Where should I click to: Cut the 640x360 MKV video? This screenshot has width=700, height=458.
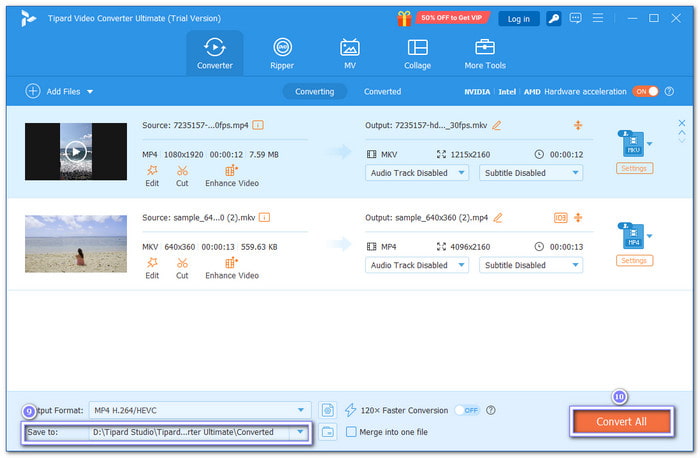click(x=182, y=269)
